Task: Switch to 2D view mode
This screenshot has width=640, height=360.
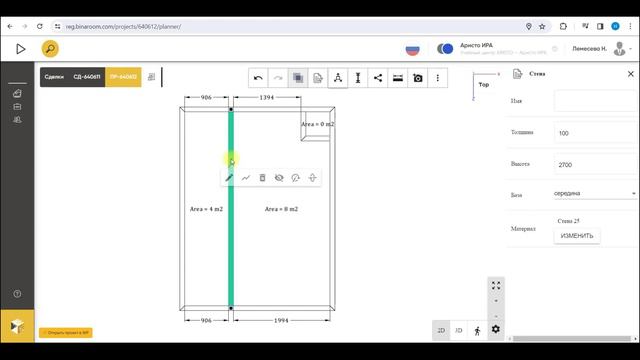Action: [x=441, y=330]
